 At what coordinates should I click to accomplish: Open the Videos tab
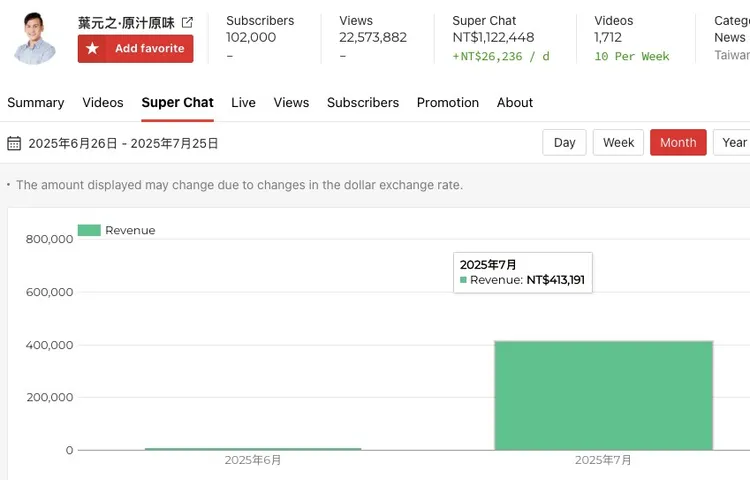pyautogui.click(x=103, y=102)
